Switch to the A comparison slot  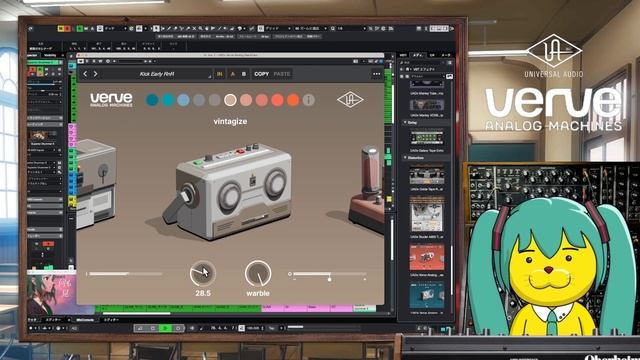pos(233,74)
